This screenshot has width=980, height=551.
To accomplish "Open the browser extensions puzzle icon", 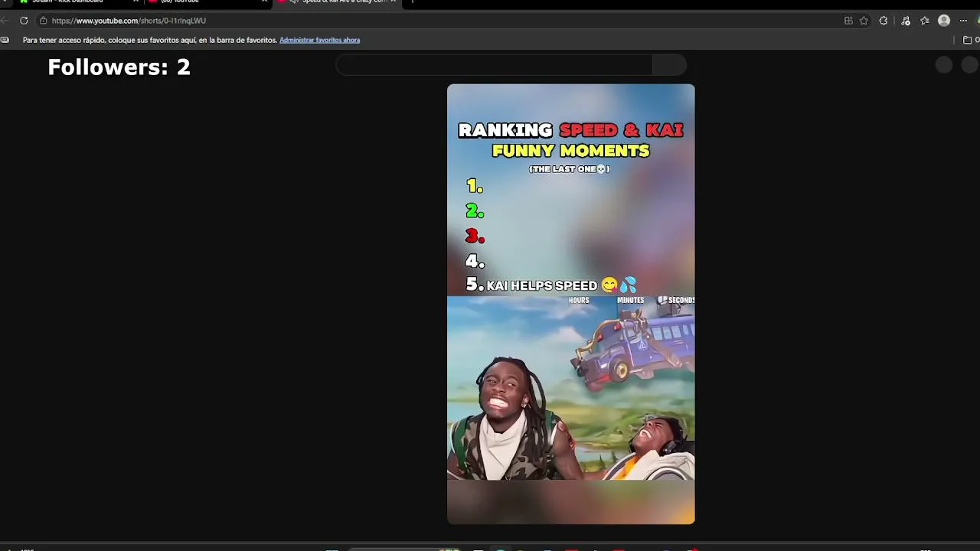I will (884, 21).
